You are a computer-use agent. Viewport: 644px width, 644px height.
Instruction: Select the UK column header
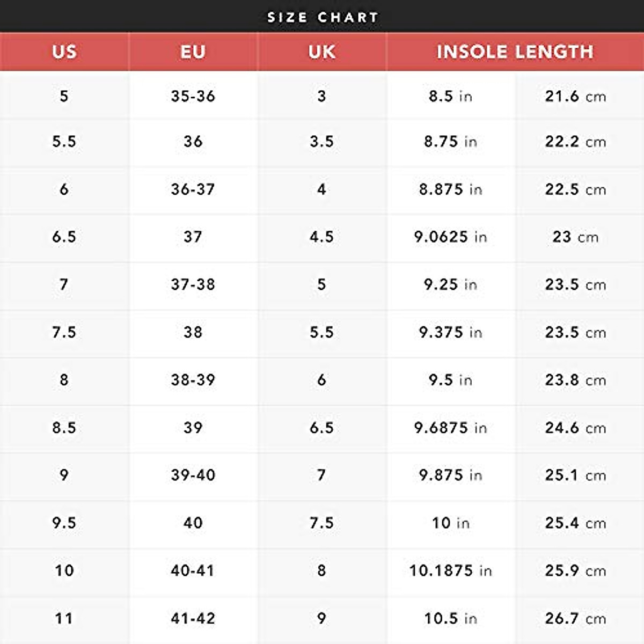[x=321, y=52]
